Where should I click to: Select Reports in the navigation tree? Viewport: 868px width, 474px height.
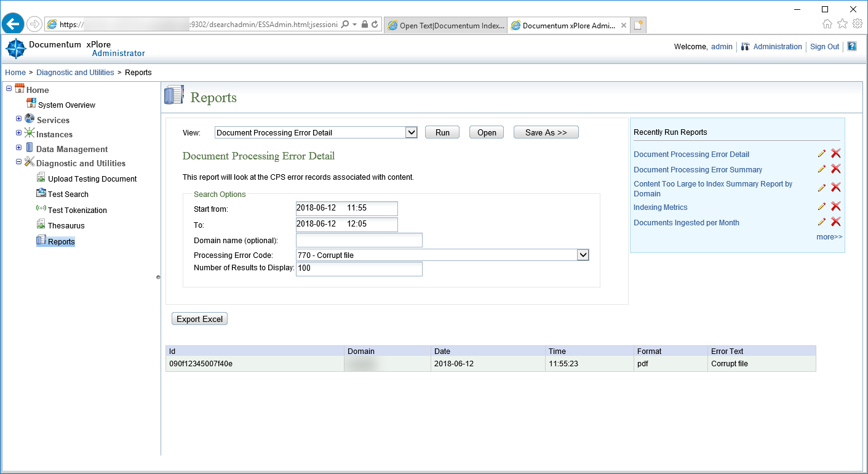pos(62,242)
